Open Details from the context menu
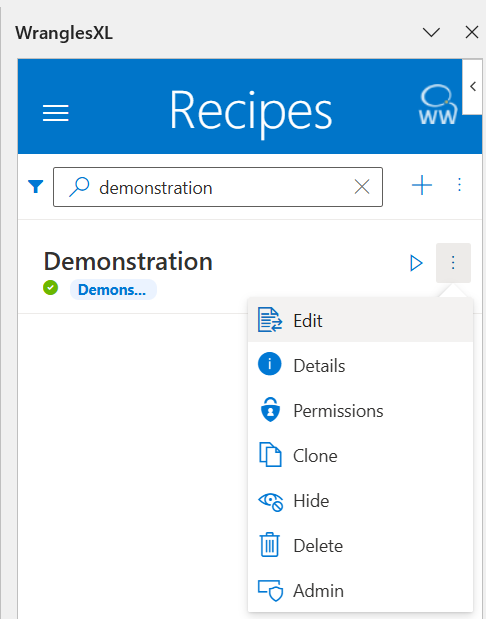This screenshot has height=619, width=486. coord(360,365)
